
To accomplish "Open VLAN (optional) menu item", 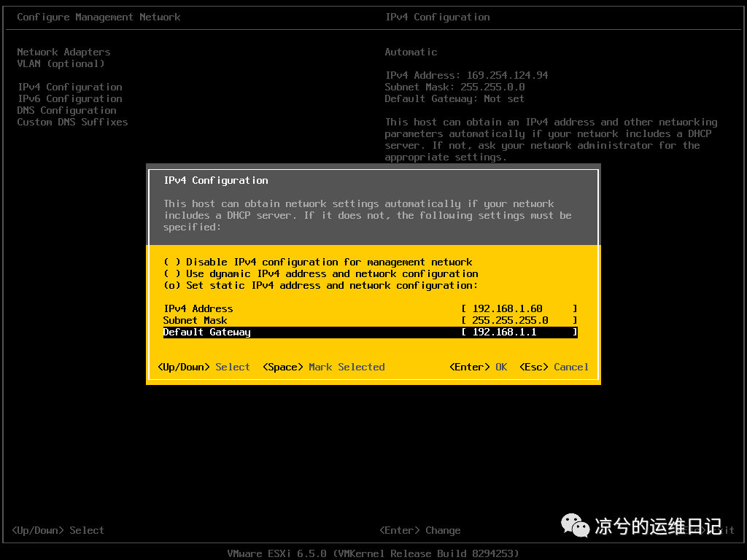I will click(61, 64).
